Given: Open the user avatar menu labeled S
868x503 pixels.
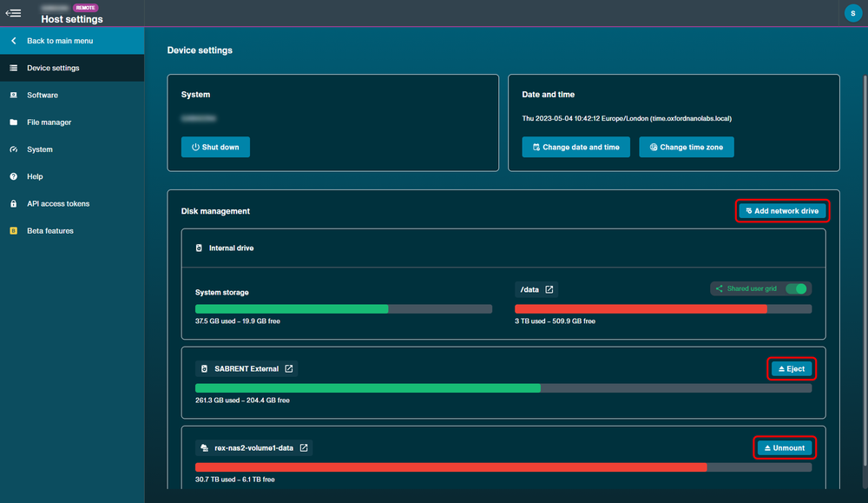Looking at the screenshot, I should [x=852, y=13].
